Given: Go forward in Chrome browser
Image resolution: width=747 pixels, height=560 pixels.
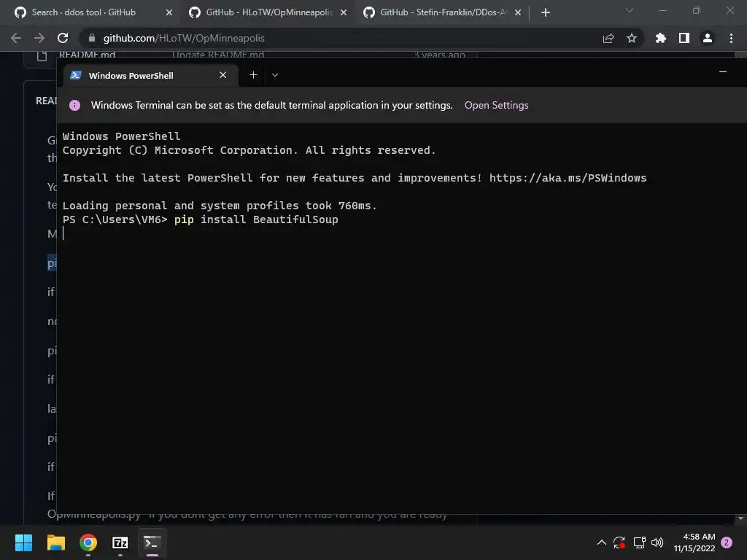Looking at the screenshot, I should 39,38.
